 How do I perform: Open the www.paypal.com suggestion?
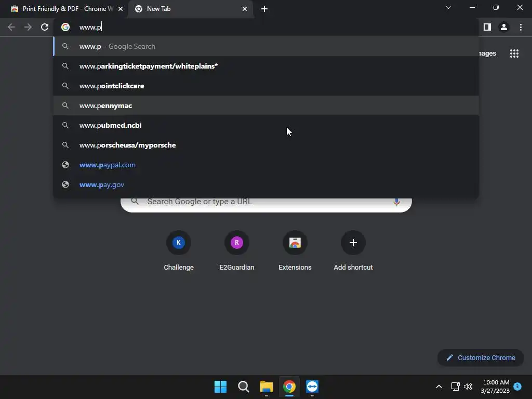pyautogui.click(x=266, y=165)
